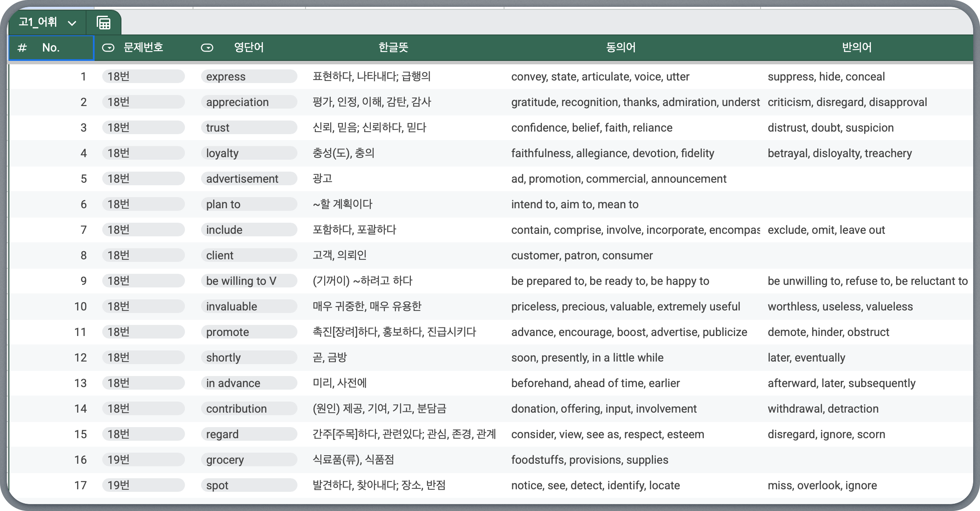
Task: Click the Korean meaning cell for 'invaluable'
Action: (405, 307)
